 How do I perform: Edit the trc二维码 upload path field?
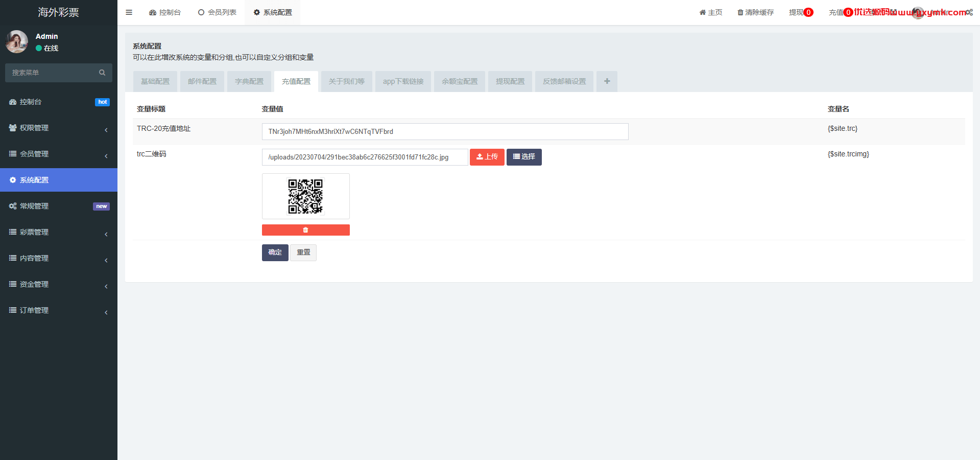tap(365, 157)
